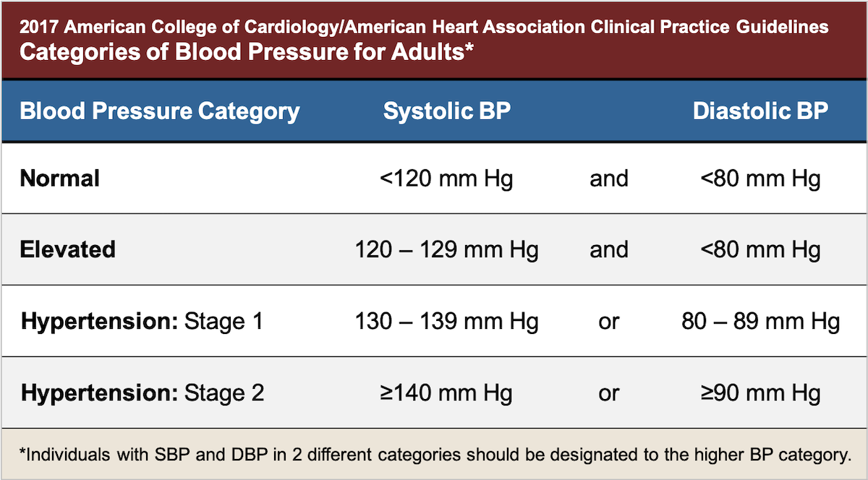Click the "≥140 mm Hg" systolic value
Screen dimensions: 868x480
tap(446, 393)
